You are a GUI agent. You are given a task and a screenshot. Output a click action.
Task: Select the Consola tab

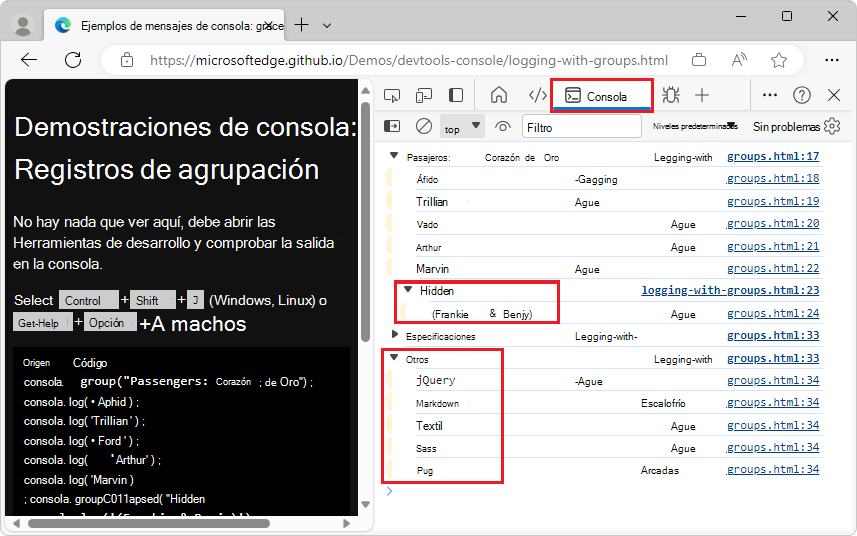point(601,96)
